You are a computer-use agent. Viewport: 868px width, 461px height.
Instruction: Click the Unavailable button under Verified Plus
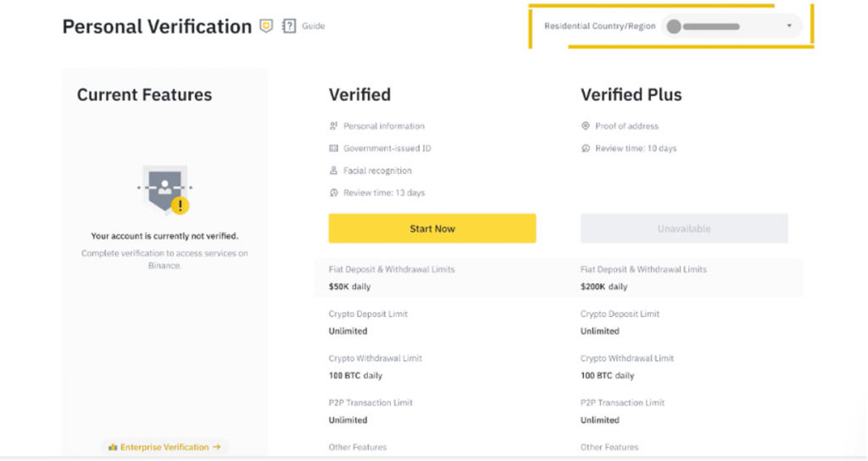tap(684, 229)
